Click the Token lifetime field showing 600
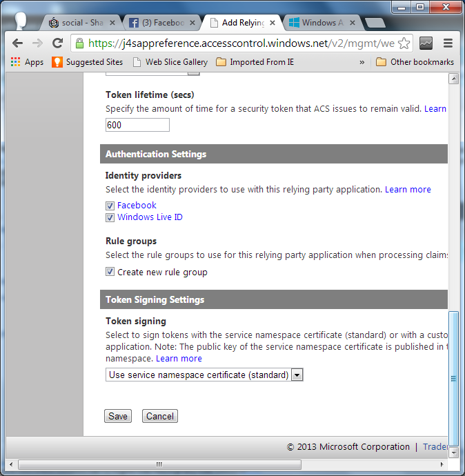The image size is (465, 476). tap(137, 125)
